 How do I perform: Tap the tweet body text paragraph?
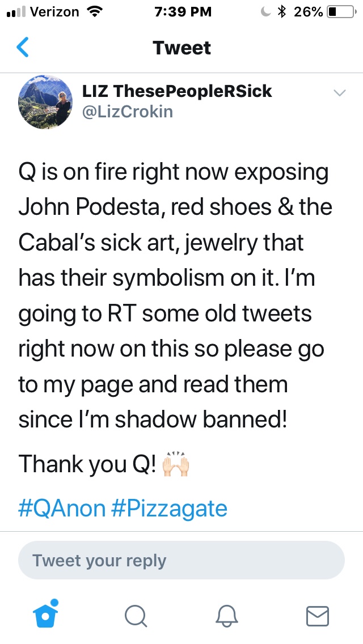pyautogui.click(x=173, y=295)
